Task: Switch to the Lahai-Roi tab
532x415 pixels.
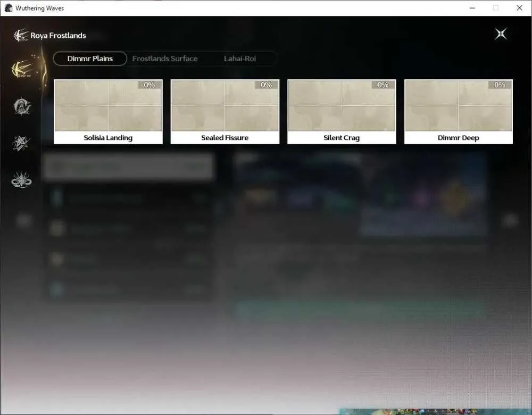Action: pos(239,59)
